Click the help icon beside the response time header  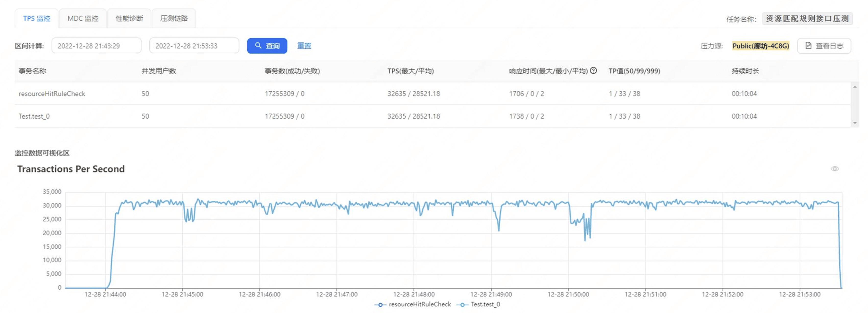(x=593, y=71)
